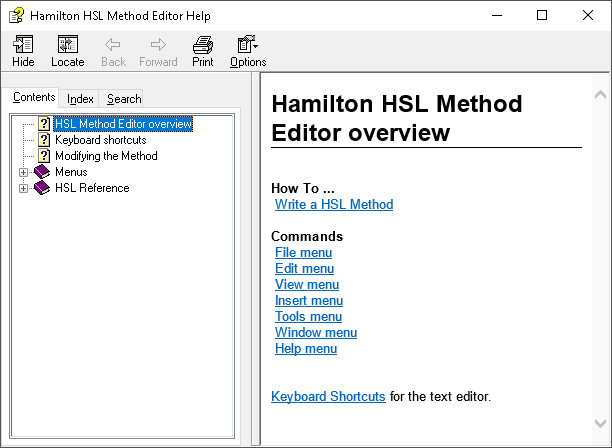Open the File menu link
Viewport: 612px width, 448px height.
click(x=303, y=252)
